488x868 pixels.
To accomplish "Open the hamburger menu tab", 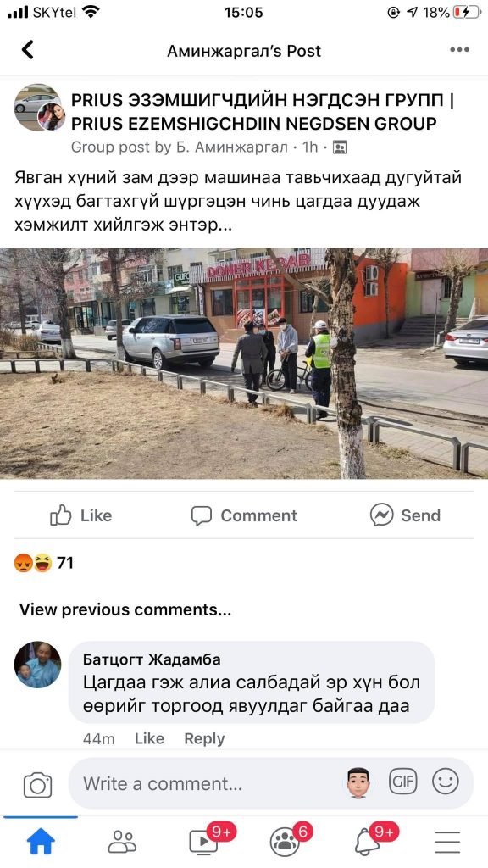I will (447, 842).
